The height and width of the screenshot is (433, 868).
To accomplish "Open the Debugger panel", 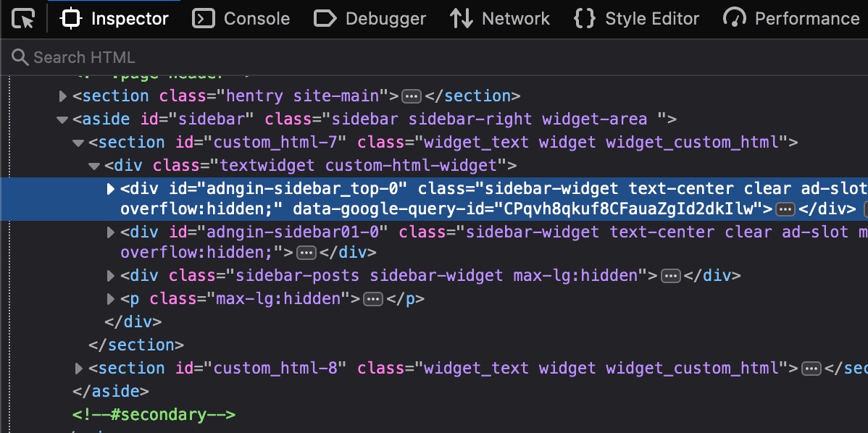I will (x=370, y=19).
